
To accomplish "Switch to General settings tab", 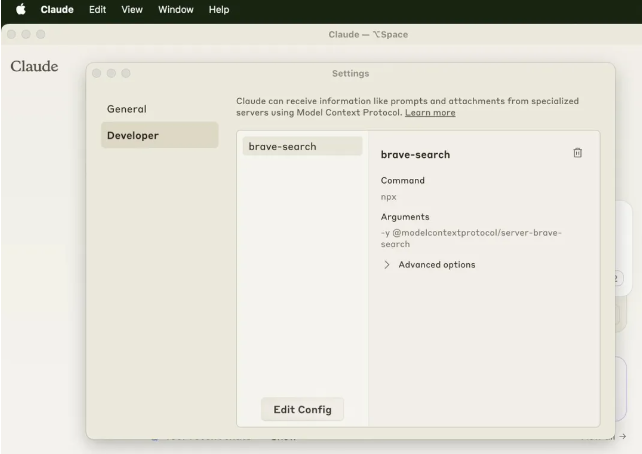I will [x=160, y=109].
